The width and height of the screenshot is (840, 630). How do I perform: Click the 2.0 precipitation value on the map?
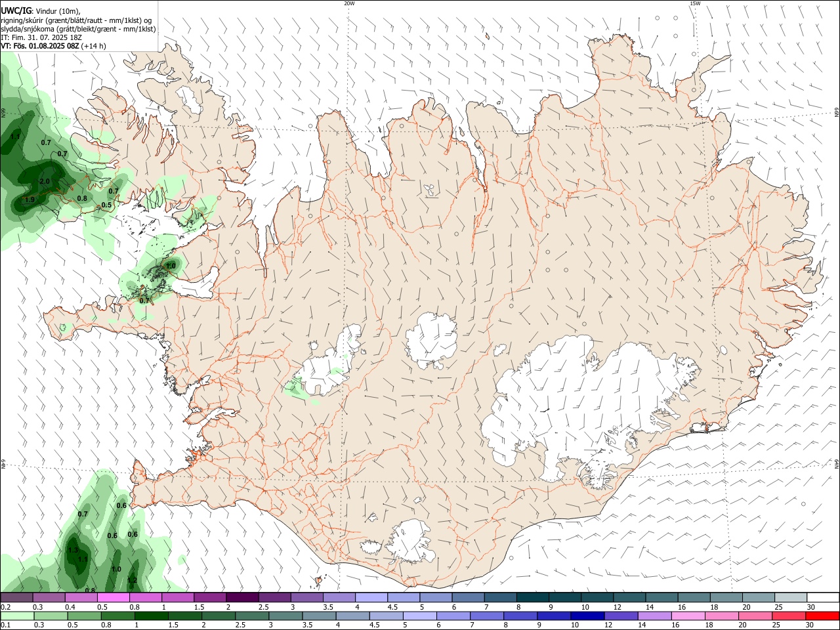45,181
